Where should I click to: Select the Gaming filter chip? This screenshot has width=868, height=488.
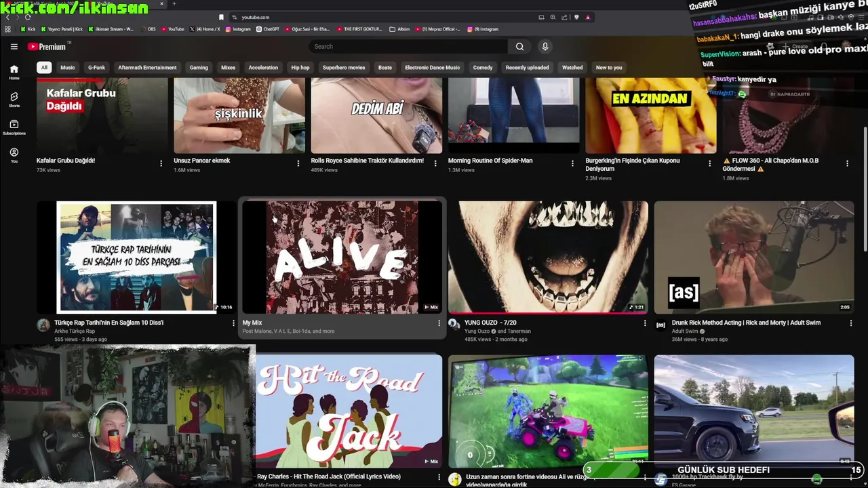(x=199, y=68)
